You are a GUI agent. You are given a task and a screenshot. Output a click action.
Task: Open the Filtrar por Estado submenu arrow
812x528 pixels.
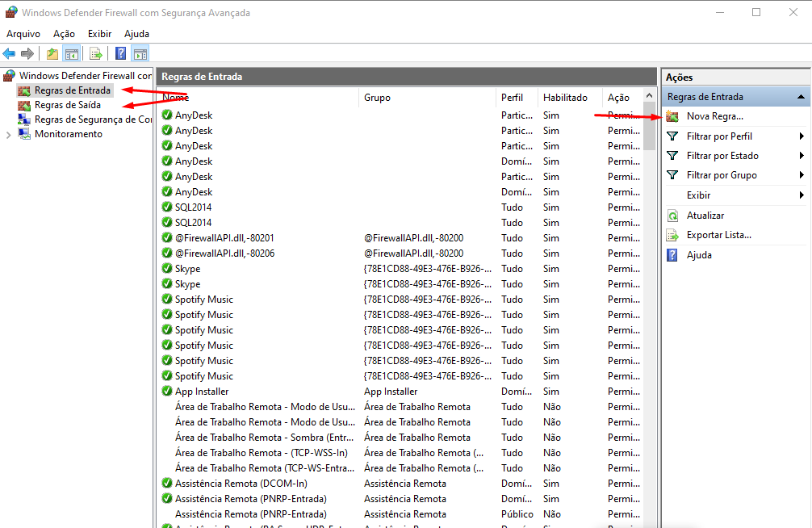[x=802, y=156]
